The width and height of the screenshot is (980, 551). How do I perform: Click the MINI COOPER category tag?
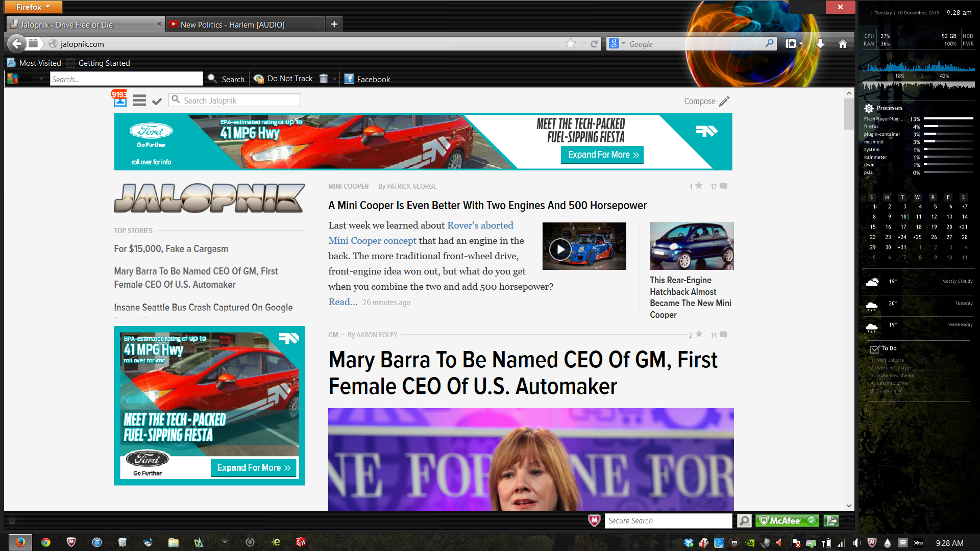348,186
